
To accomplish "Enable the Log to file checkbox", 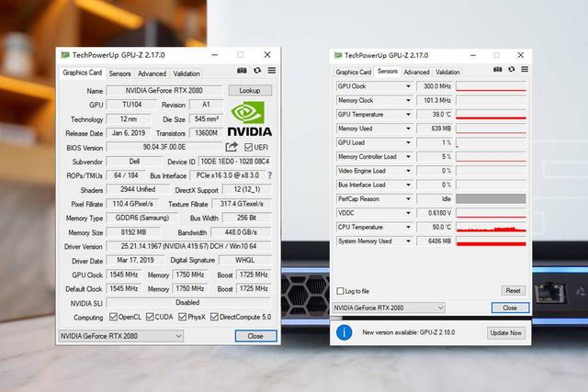I will coord(341,291).
